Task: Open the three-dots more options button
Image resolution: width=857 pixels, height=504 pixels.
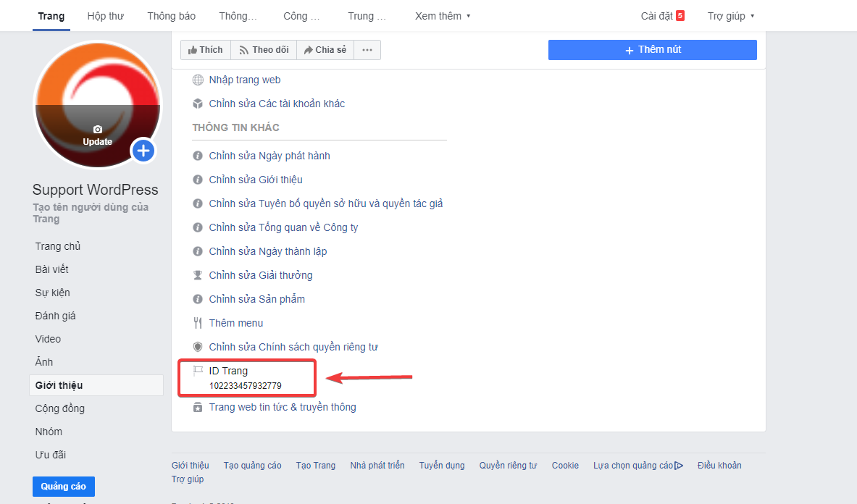Action: tap(367, 50)
